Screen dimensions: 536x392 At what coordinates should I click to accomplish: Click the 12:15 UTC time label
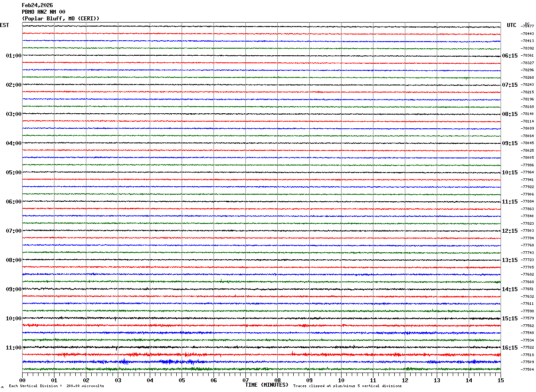[510, 231]
